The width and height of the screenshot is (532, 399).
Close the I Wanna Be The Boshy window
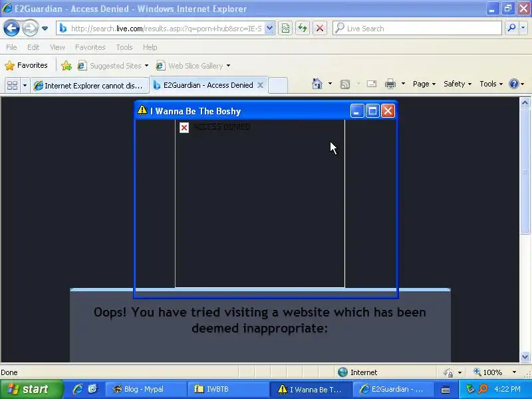pos(388,111)
